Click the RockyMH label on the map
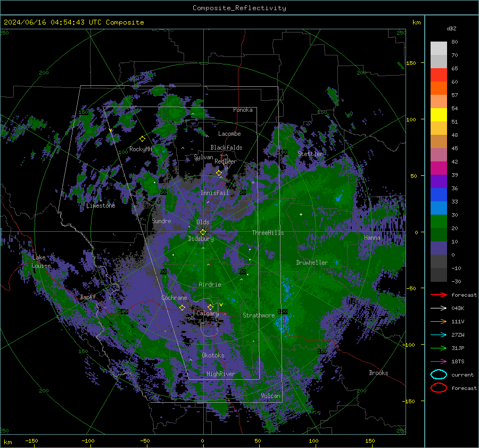The height and width of the screenshot is (448, 479). [x=141, y=149]
